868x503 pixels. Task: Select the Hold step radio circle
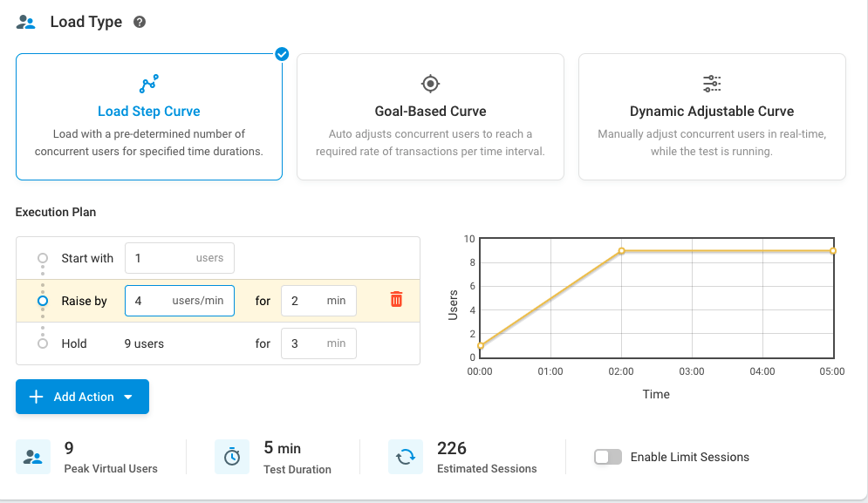43,343
